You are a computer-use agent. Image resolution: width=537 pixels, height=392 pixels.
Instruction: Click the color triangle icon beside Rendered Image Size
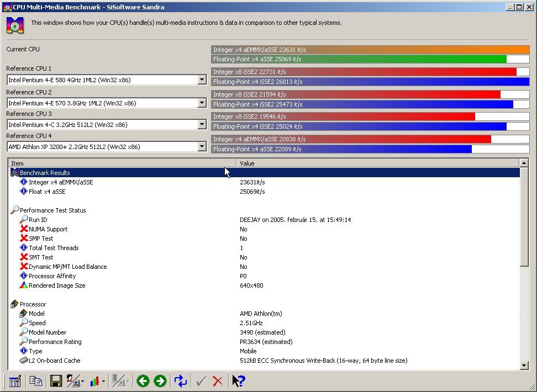click(24, 285)
